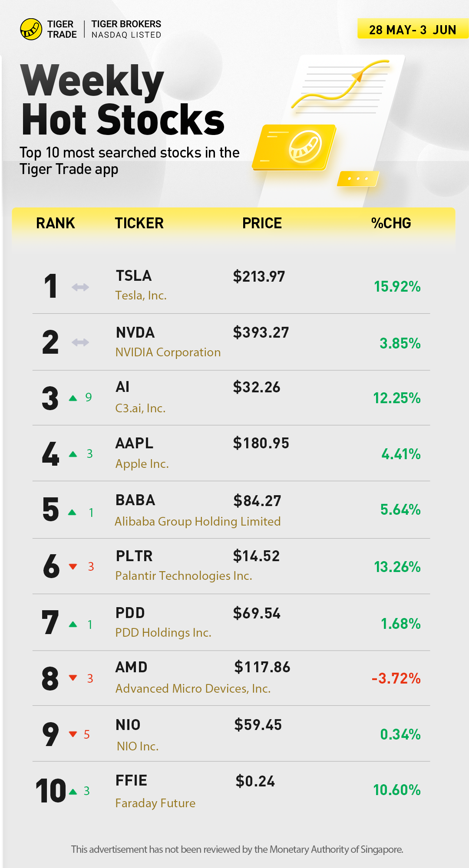Click the Tiger Trade logo icon
469x868 pixels.
(x=31, y=29)
